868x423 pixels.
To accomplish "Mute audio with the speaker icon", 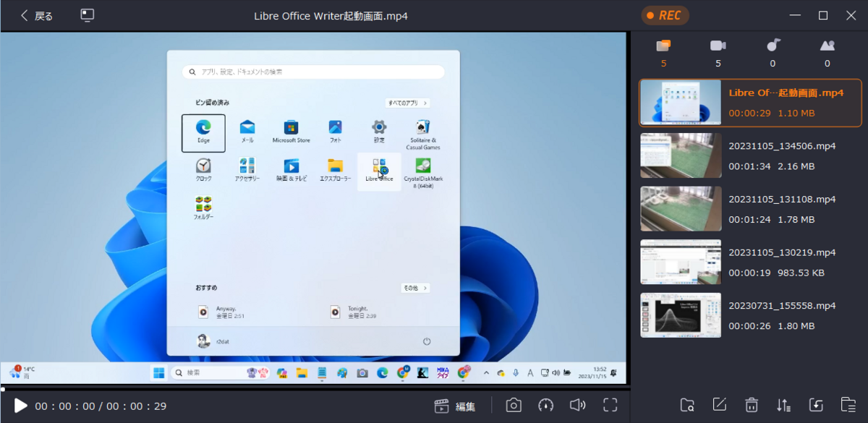I will pos(577,406).
